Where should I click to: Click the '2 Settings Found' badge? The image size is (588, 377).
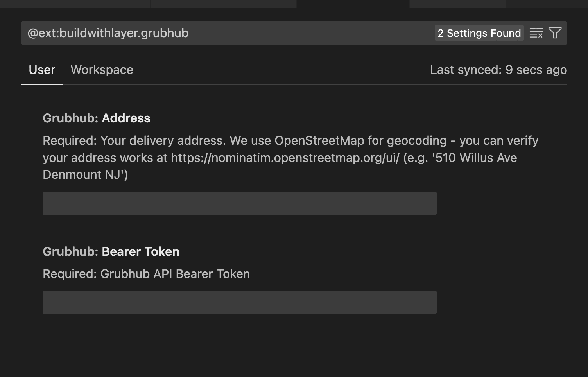click(479, 33)
